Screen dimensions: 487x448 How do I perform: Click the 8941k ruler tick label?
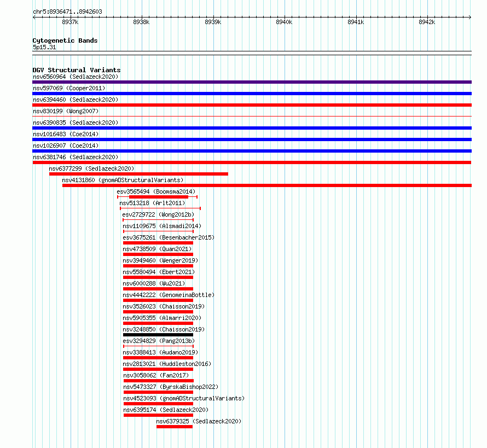pyautogui.click(x=356, y=22)
